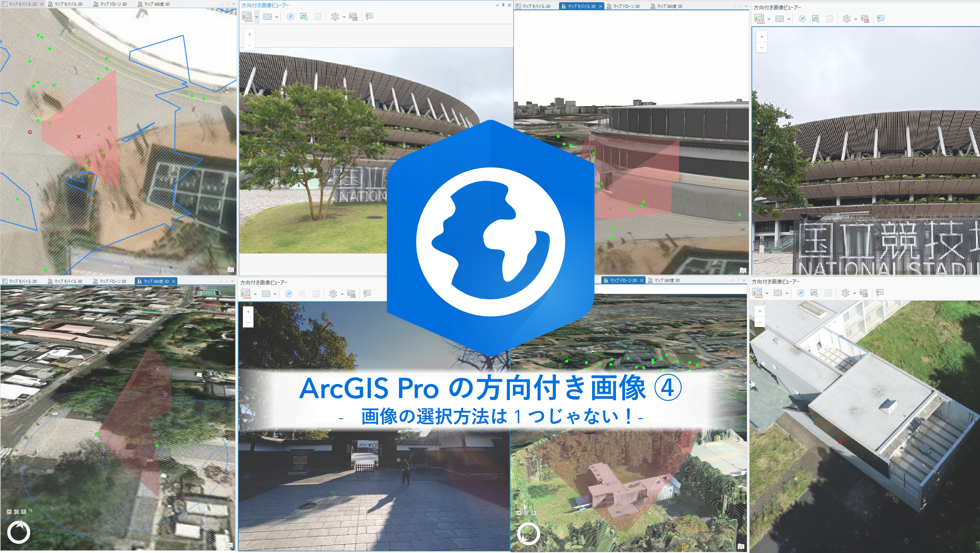
Task: Click map notes icon at bottom-right of 2D map
Action: pos(230,269)
